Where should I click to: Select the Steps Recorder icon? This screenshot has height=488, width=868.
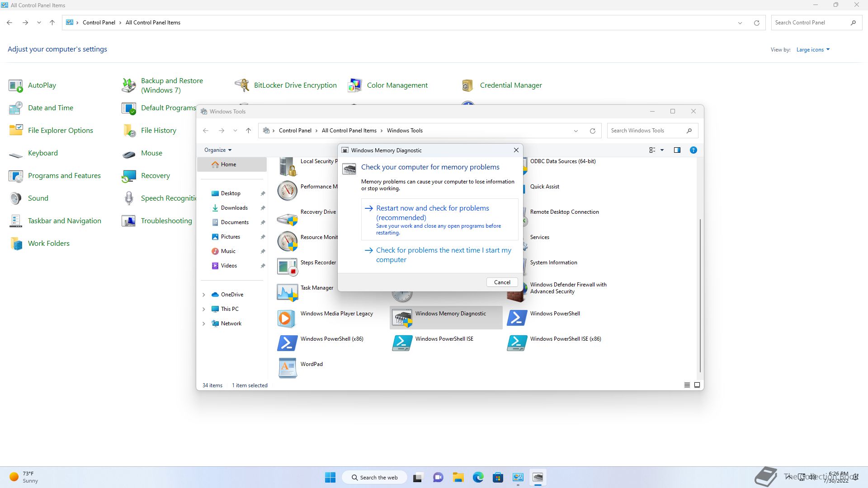(287, 267)
